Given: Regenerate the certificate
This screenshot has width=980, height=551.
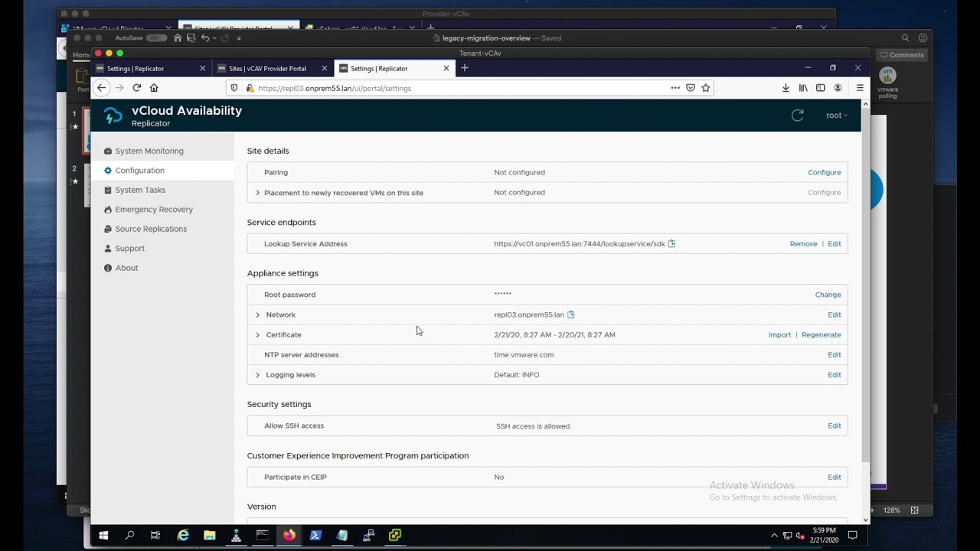Looking at the screenshot, I should point(821,335).
